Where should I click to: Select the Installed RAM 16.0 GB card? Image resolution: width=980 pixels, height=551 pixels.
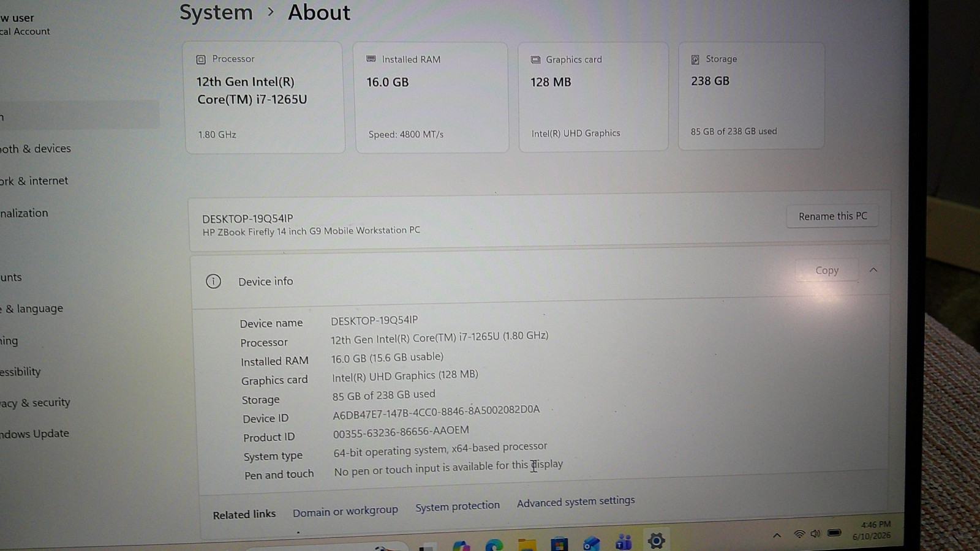(x=432, y=97)
